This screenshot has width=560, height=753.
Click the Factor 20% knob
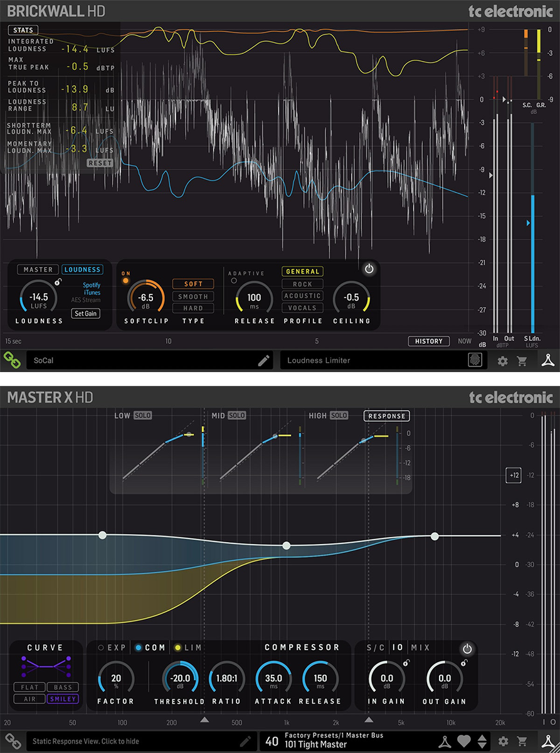tap(116, 679)
